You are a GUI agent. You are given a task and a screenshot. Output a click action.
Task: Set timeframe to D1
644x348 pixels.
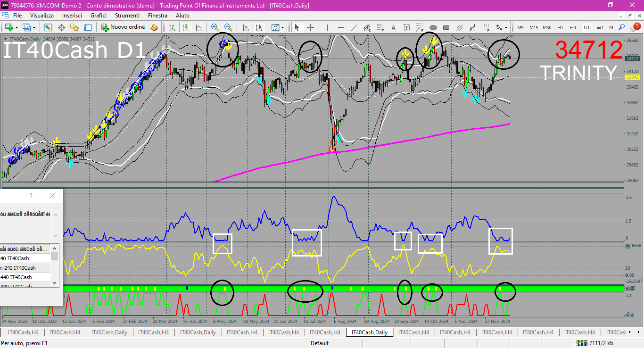(586, 27)
